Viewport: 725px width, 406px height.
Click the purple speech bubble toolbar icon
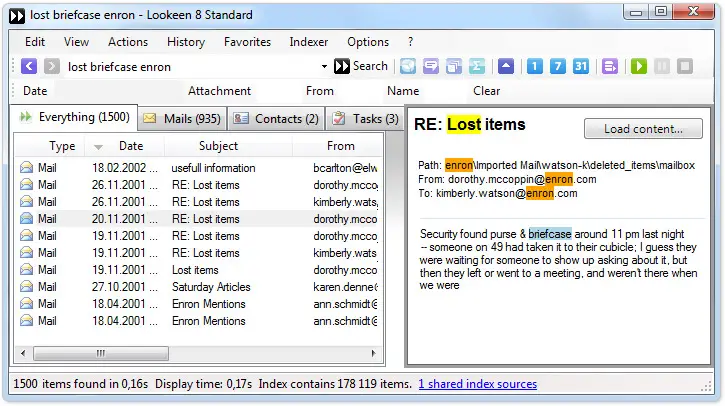pyautogui.click(x=431, y=66)
